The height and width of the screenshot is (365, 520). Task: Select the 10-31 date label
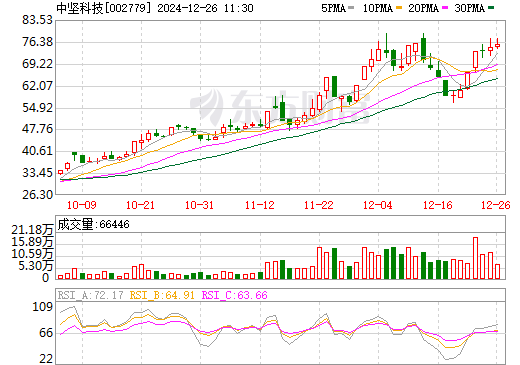pyautogui.click(x=199, y=205)
